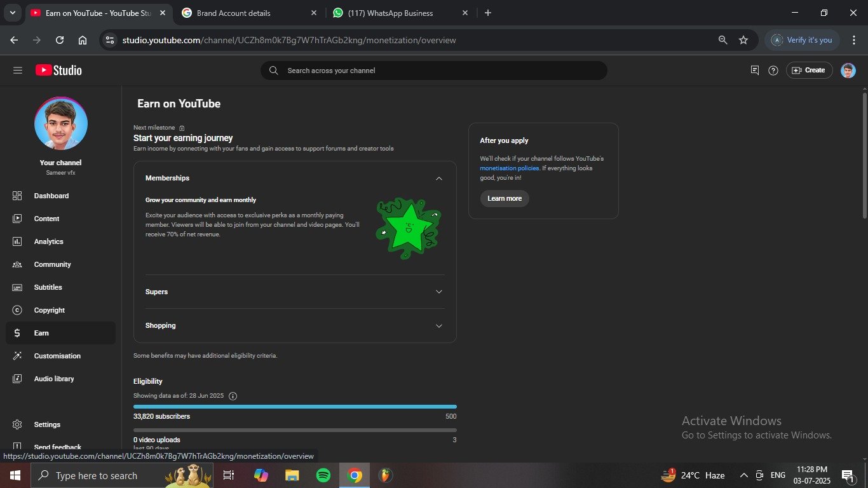Collapse the Memberships section chevron

(438, 179)
